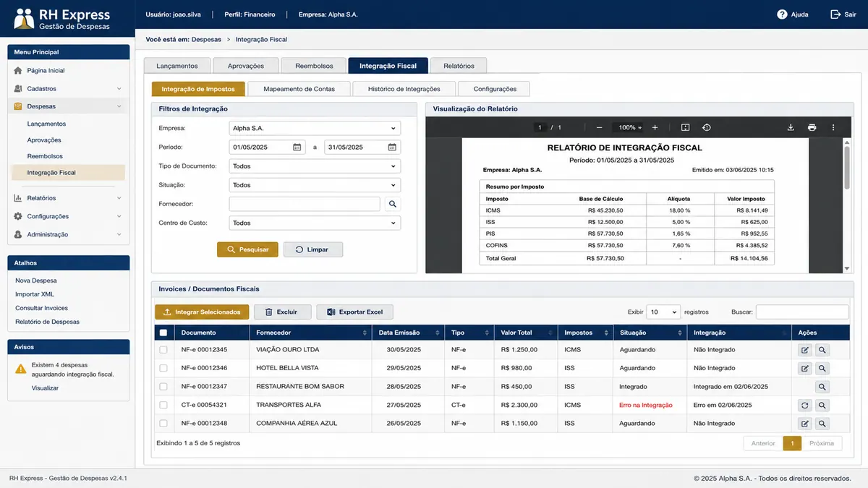Viewport: 868px width, 488px height.
Task: Zoom in the report viewer
Action: [x=655, y=127]
